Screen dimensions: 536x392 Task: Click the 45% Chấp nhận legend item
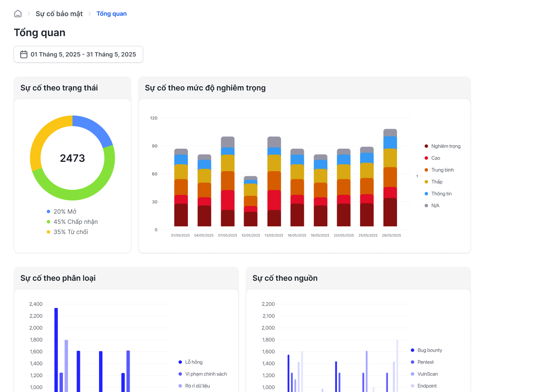point(72,222)
